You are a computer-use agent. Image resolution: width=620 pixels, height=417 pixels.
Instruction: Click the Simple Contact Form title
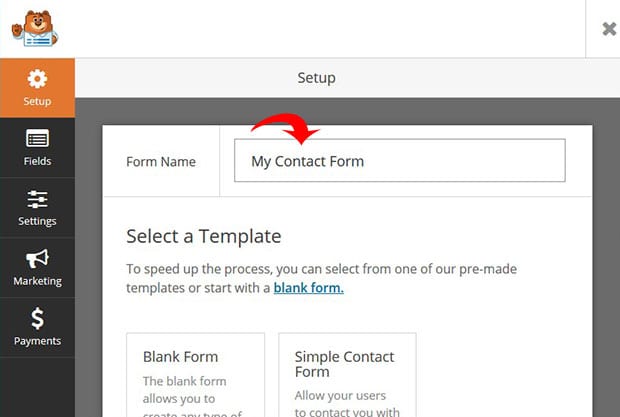(x=344, y=364)
